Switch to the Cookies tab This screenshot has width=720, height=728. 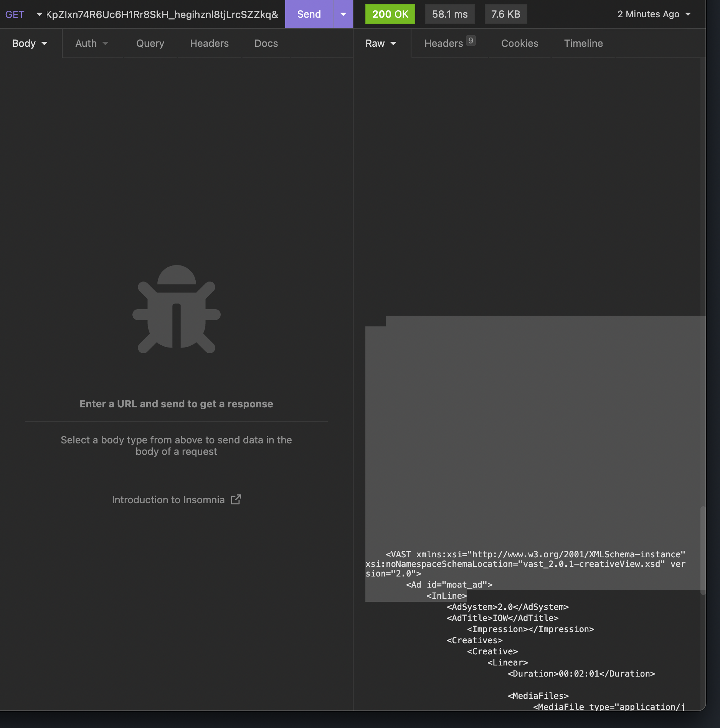(x=520, y=43)
